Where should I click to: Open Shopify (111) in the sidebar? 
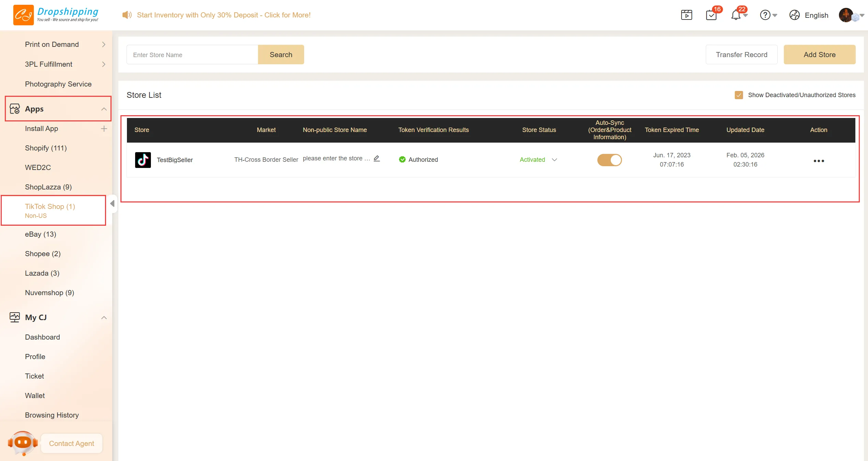coord(46,148)
